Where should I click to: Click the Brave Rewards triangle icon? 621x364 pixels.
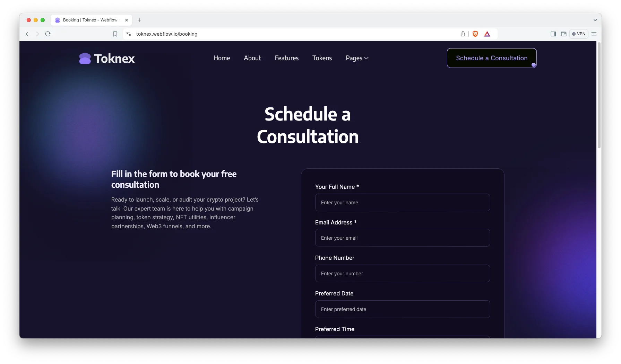[x=487, y=34]
